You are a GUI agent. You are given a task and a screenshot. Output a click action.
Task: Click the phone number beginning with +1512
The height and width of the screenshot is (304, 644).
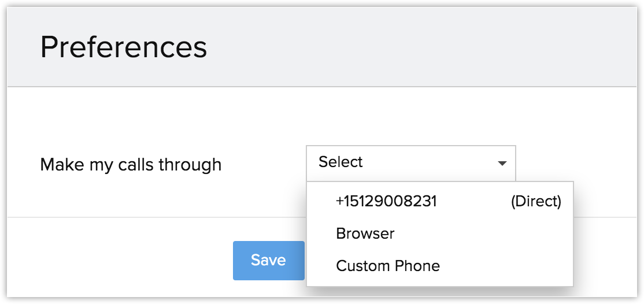[x=386, y=201]
